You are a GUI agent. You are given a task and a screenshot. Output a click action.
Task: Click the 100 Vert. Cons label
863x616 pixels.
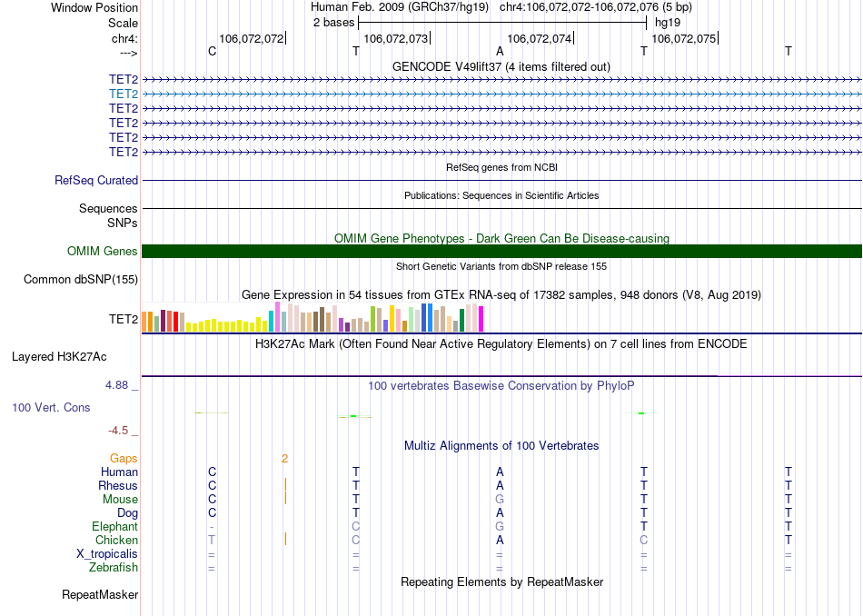pyautogui.click(x=51, y=407)
